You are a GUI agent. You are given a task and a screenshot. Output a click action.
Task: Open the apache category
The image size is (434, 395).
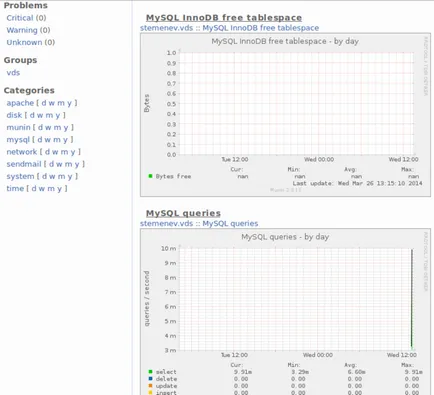tap(20, 103)
